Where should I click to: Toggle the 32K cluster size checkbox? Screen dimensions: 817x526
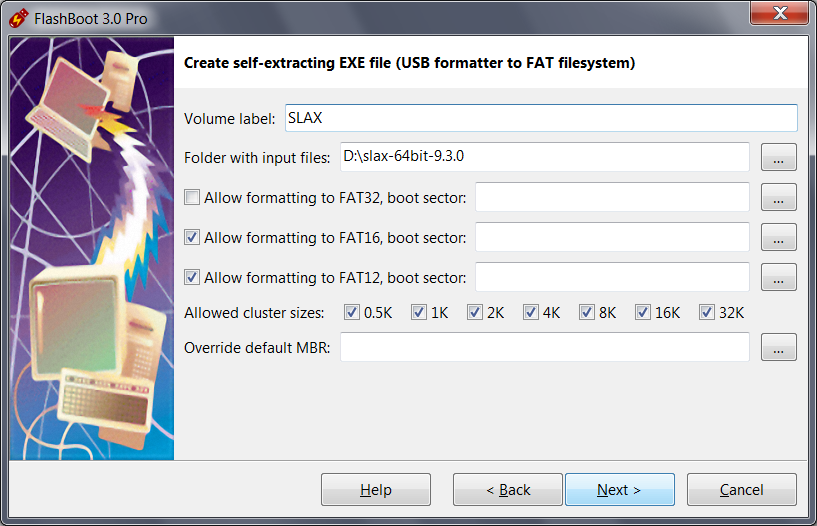click(x=707, y=312)
